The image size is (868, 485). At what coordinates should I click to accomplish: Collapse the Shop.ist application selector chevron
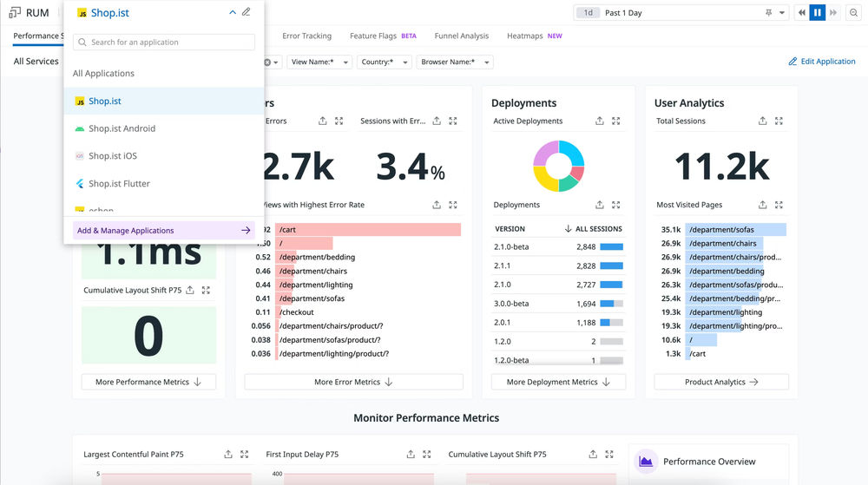pyautogui.click(x=233, y=12)
